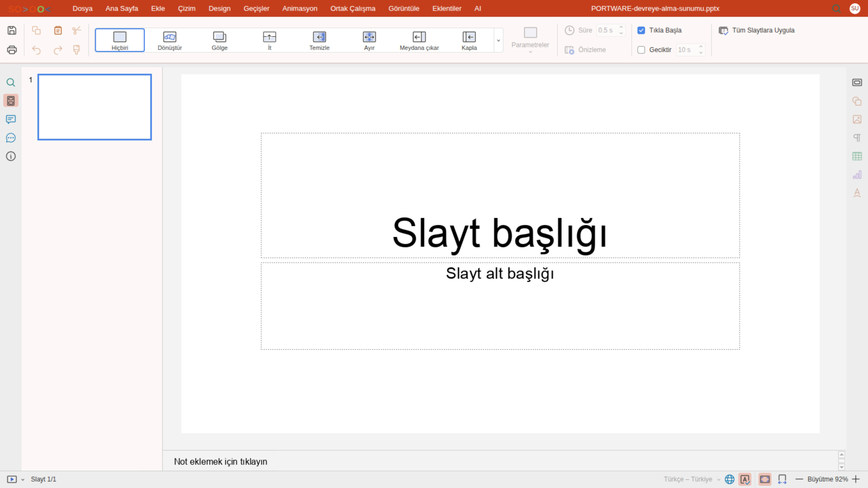Apply the İt transition
The height and width of the screenshot is (488, 868).
[269, 40]
